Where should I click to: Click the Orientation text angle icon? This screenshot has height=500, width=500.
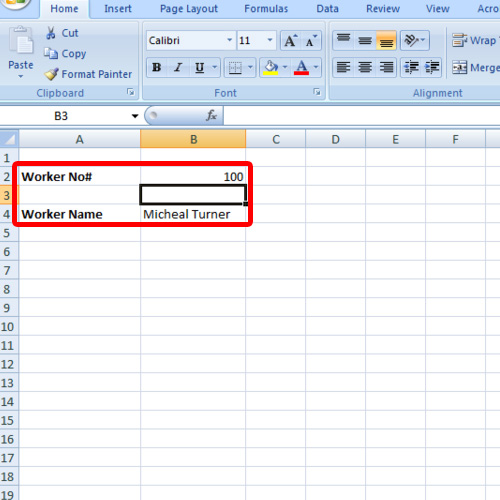pyautogui.click(x=415, y=41)
